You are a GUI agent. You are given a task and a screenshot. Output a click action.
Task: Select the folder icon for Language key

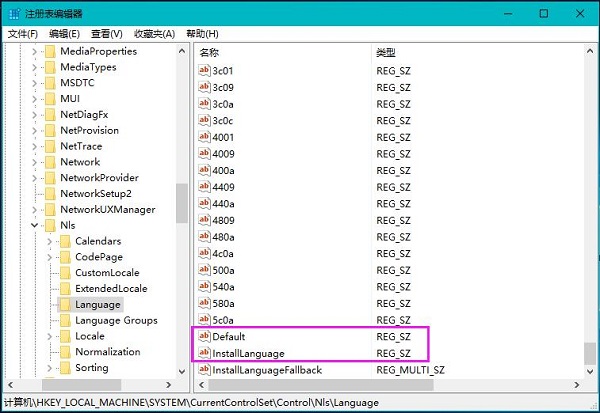coord(64,304)
